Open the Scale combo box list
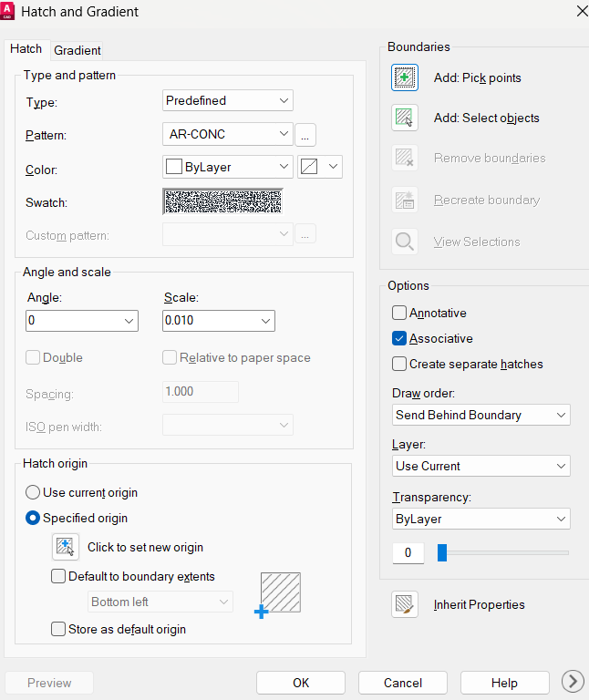The height and width of the screenshot is (700, 589). (265, 321)
